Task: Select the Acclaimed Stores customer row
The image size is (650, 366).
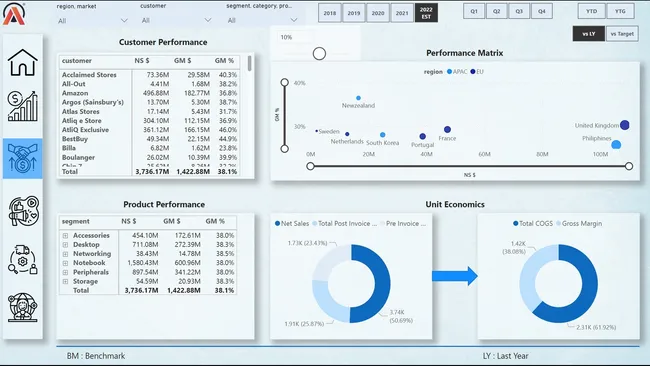Action: coord(150,75)
